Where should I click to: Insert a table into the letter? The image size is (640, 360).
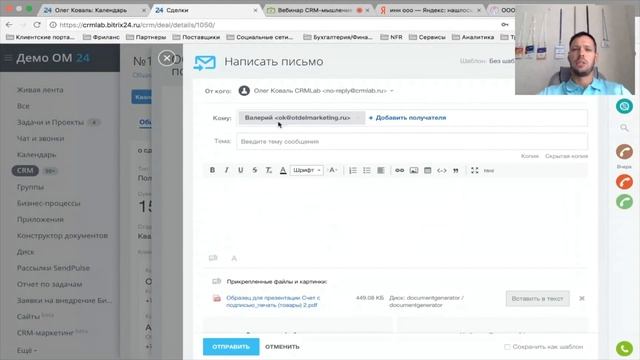(x=428, y=170)
